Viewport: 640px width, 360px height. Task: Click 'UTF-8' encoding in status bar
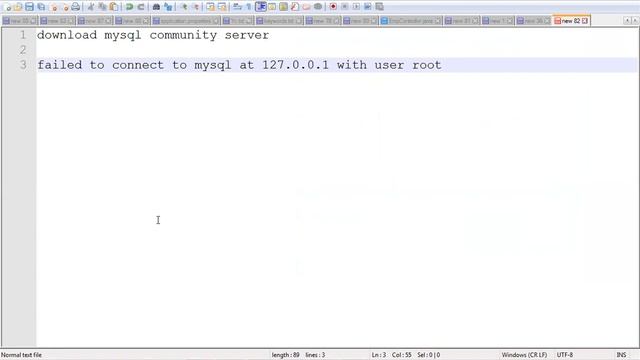[565, 355]
